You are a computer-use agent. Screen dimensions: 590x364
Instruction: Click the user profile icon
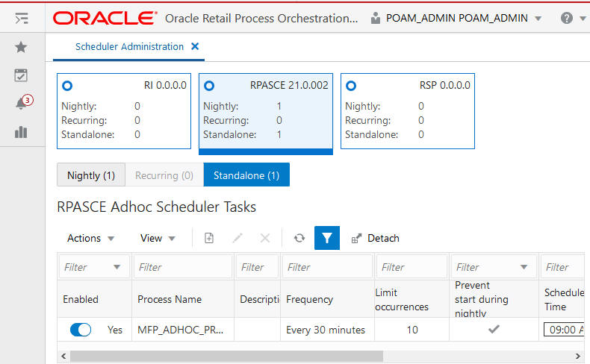[375, 18]
